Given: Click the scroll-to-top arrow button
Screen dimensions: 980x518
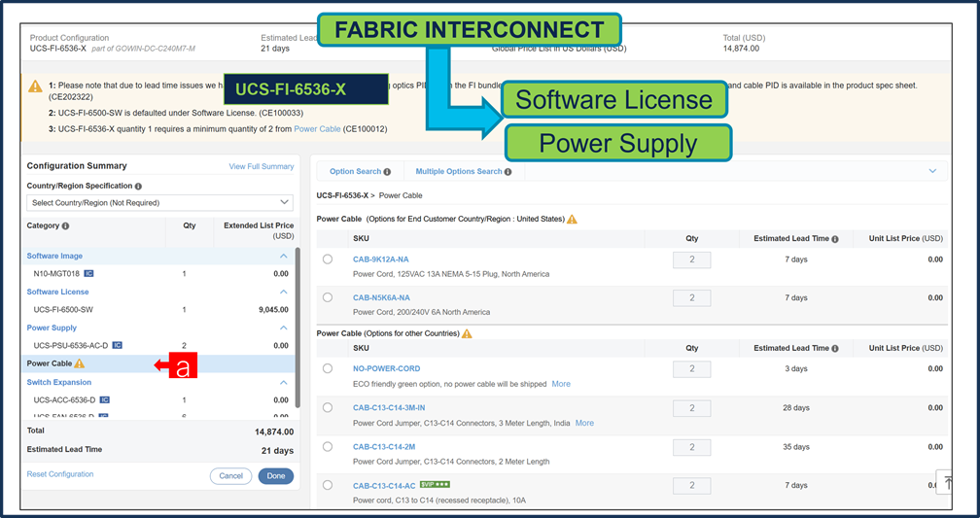Looking at the screenshot, I should point(946,482).
